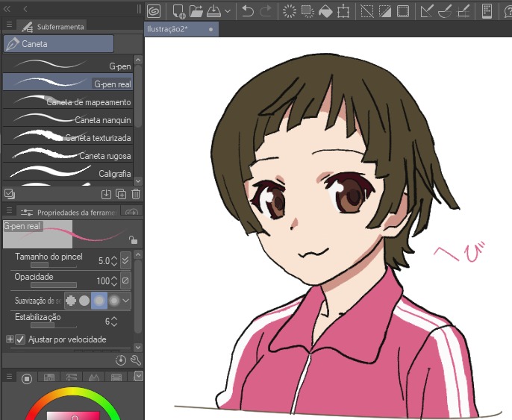This screenshot has width=512, height=420.
Task: Click the Invert selected area icon
Action: pyautogui.click(x=385, y=11)
